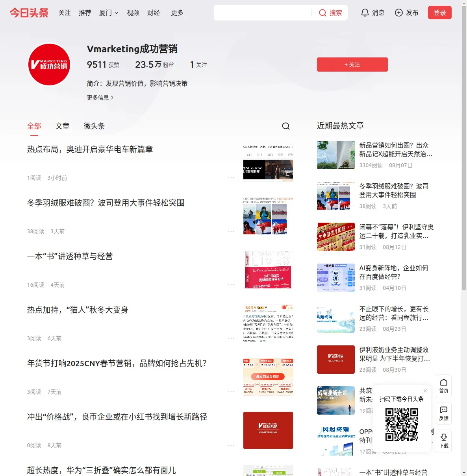Open article 年货节打响2025CNY春节营销
Viewport: 467px width, 476px height.
pos(117,363)
